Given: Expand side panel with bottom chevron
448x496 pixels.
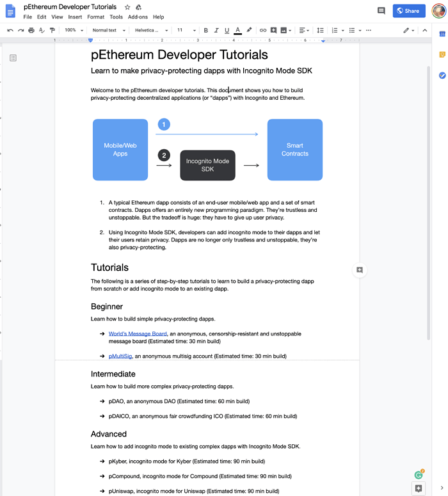Looking at the screenshot, I should (x=442, y=488).
